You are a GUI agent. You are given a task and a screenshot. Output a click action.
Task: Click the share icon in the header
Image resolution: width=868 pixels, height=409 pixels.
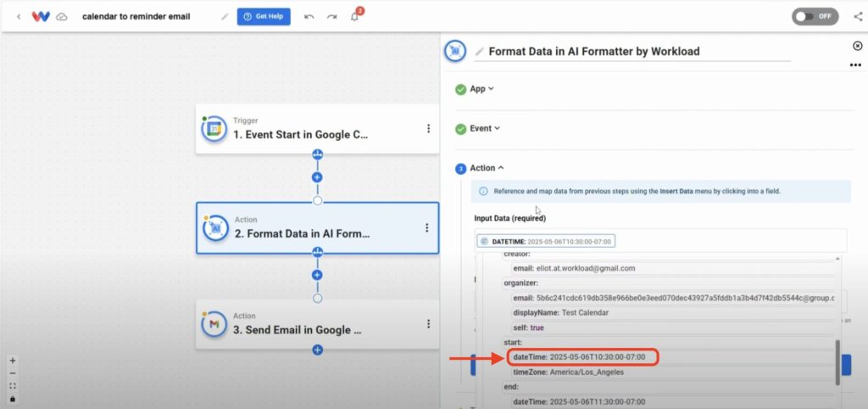pos(858,17)
